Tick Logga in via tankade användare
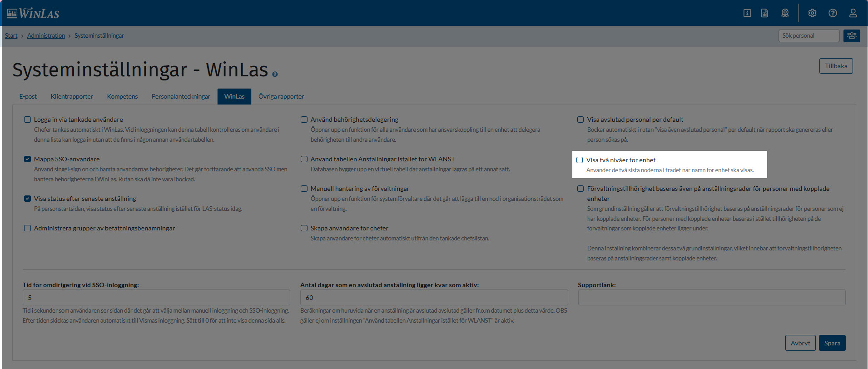 click(28, 120)
